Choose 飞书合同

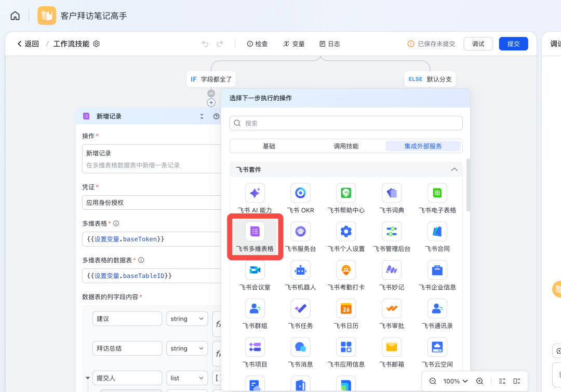437,237
